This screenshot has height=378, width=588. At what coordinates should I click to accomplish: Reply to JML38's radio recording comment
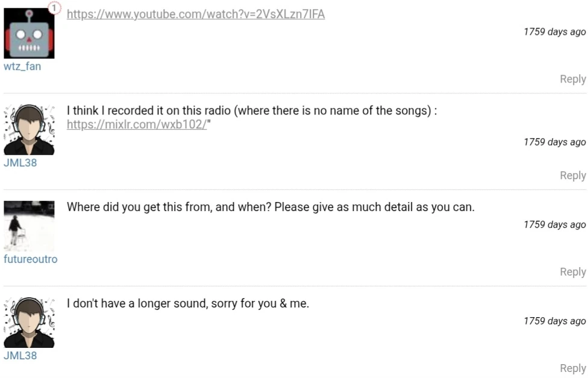(572, 175)
